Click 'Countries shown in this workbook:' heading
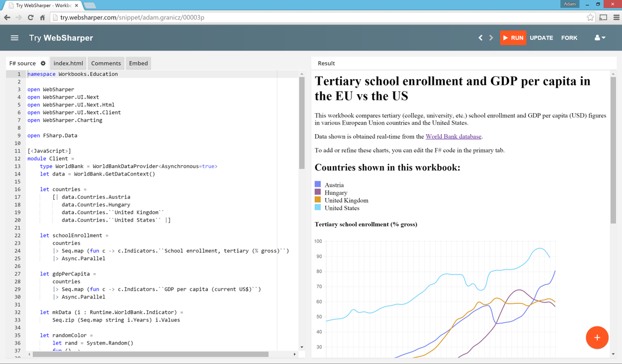The width and height of the screenshot is (622, 364). [x=387, y=168]
